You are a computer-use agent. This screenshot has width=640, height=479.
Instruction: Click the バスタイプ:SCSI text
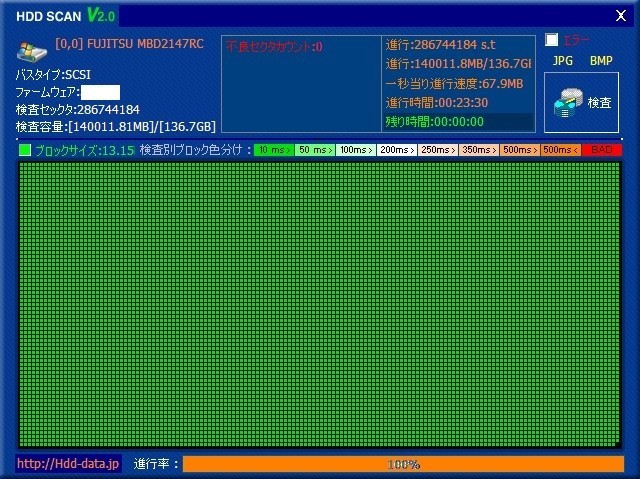[x=53, y=75]
